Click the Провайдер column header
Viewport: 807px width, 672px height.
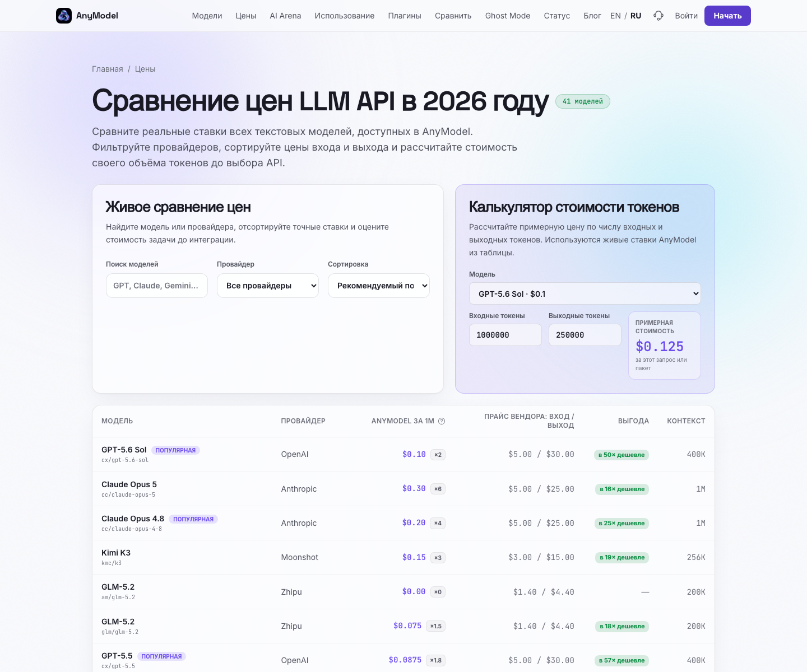[303, 421]
